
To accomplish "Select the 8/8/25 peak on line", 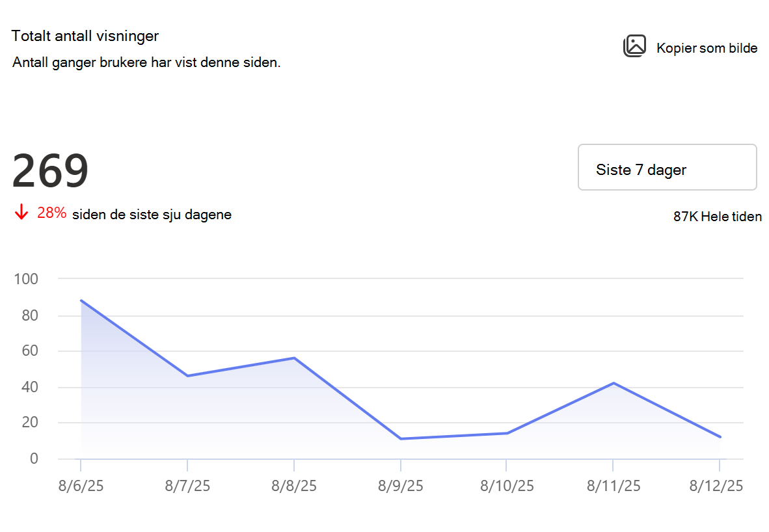I will pyautogui.click(x=294, y=358).
